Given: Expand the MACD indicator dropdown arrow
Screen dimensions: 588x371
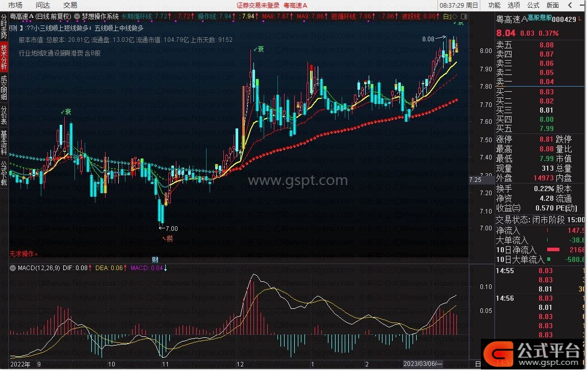Looking at the screenshot, I should click(x=13, y=269).
